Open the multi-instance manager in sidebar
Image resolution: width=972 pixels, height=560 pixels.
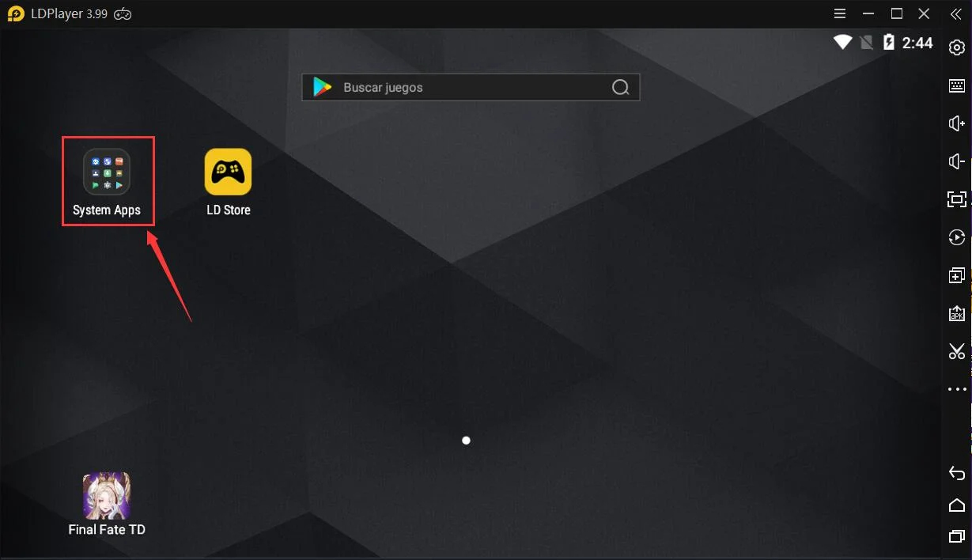pyautogui.click(x=957, y=275)
